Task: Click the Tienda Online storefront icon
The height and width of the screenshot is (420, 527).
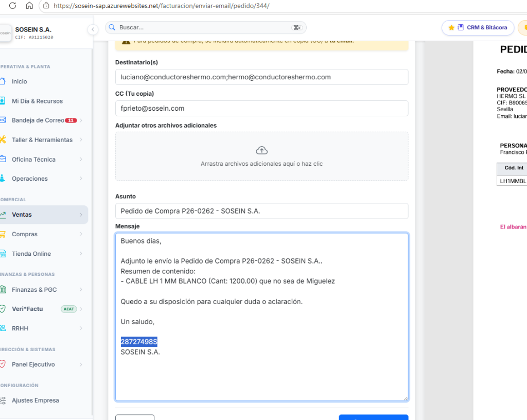Action: [x=3, y=254]
